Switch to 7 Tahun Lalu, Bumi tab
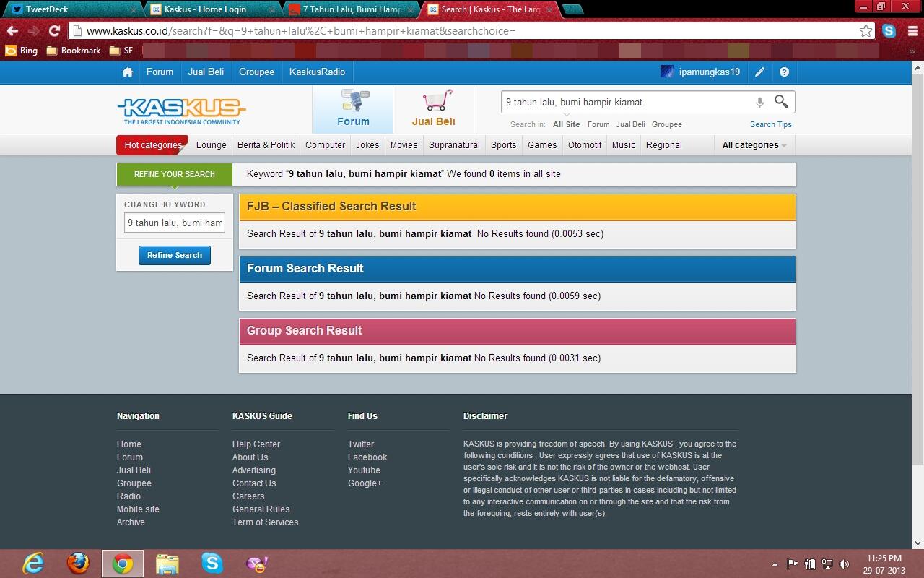The image size is (924, 578). coord(352,9)
